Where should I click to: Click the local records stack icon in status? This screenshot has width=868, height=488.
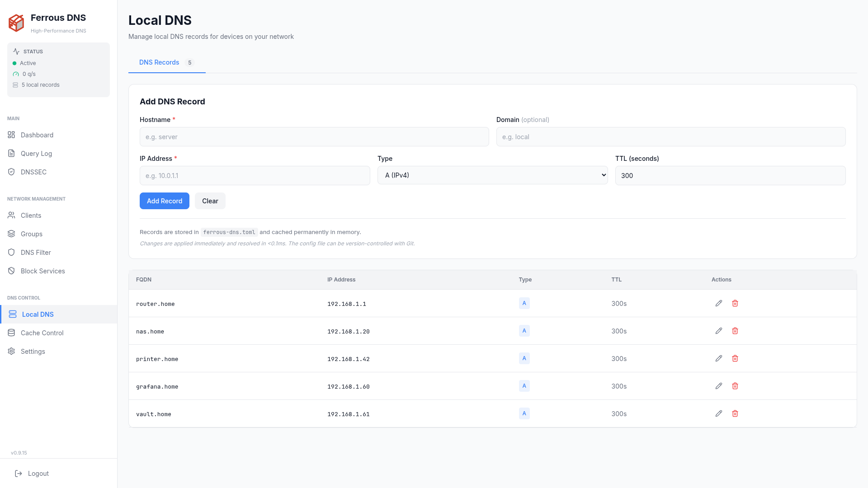pos(15,85)
